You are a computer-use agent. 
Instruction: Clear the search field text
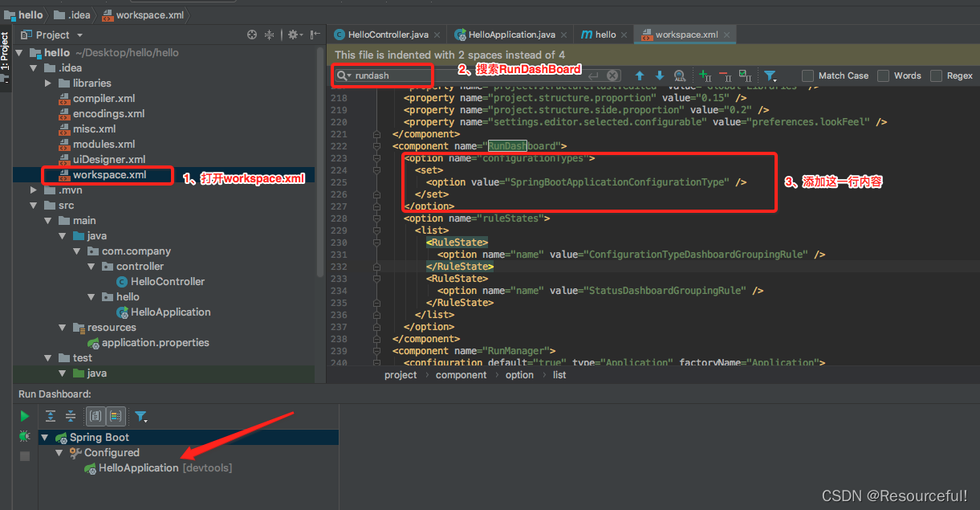tap(612, 75)
